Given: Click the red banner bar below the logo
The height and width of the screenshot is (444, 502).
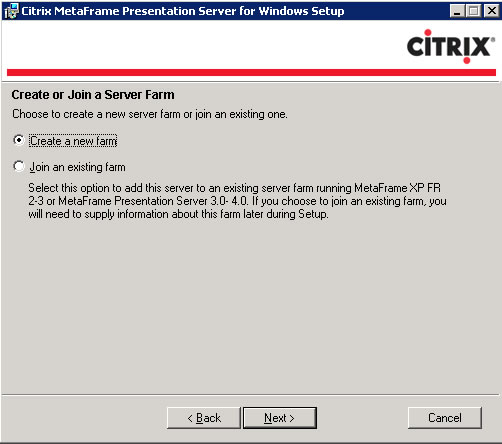Looking at the screenshot, I should [251, 72].
